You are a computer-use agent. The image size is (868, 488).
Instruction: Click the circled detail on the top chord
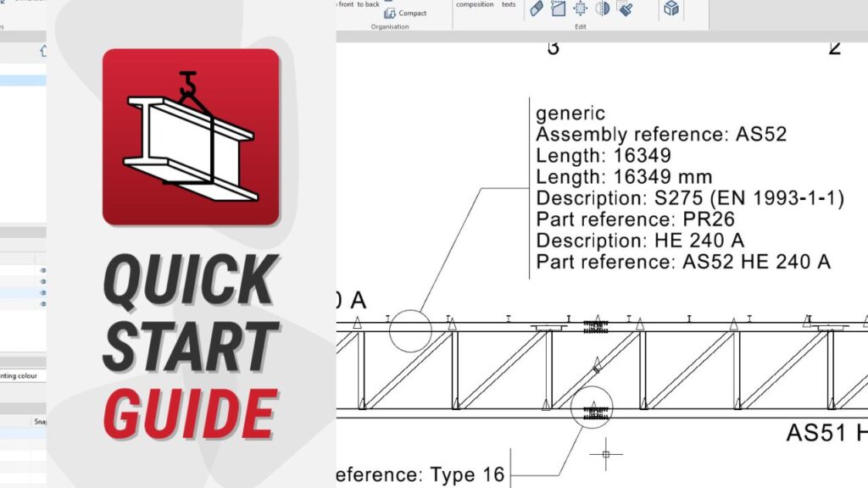410,331
